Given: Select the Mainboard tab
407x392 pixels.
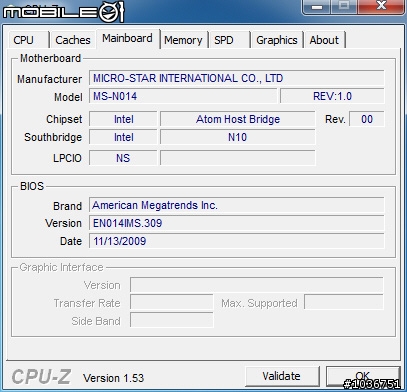Looking at the screenshot, I should (x=127, y=38).
